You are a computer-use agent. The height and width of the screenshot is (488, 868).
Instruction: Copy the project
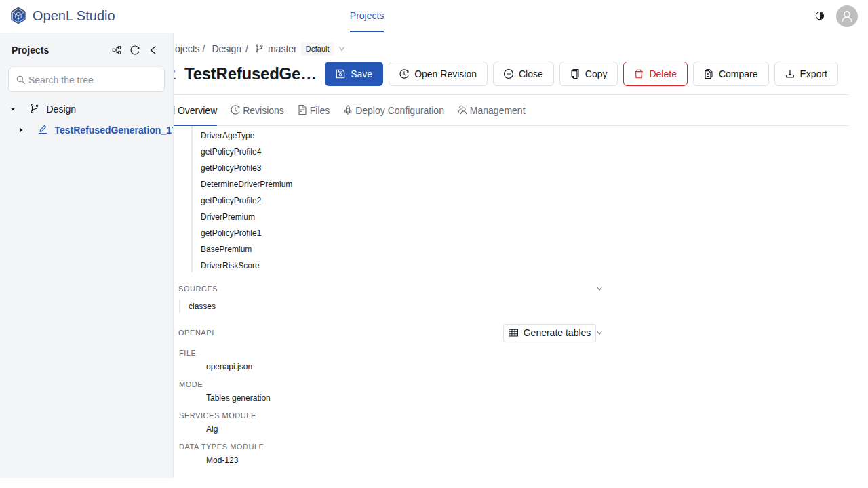[x=589, y=74]
